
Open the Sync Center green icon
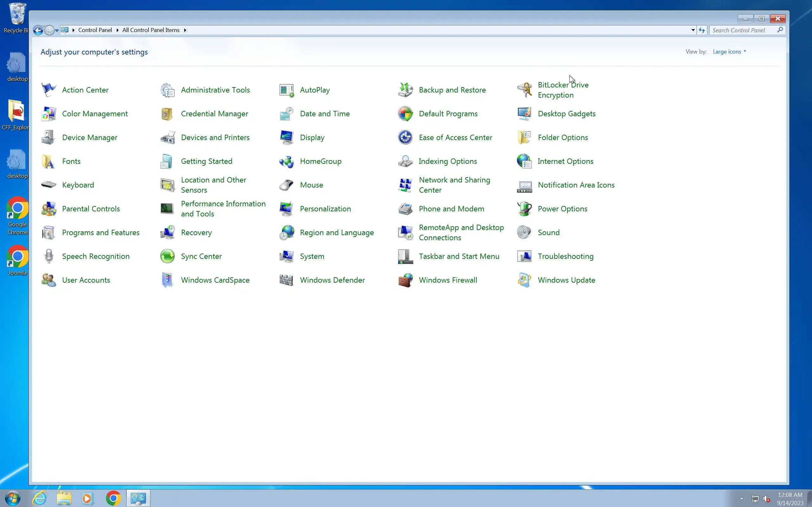167,256
